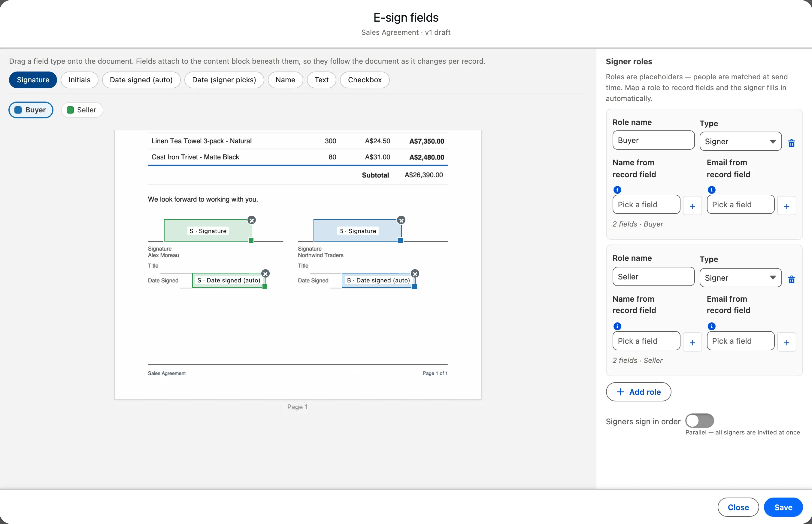Remove the S · Date signed field
The height and width of the screenshot is (524, 812).
265,274
